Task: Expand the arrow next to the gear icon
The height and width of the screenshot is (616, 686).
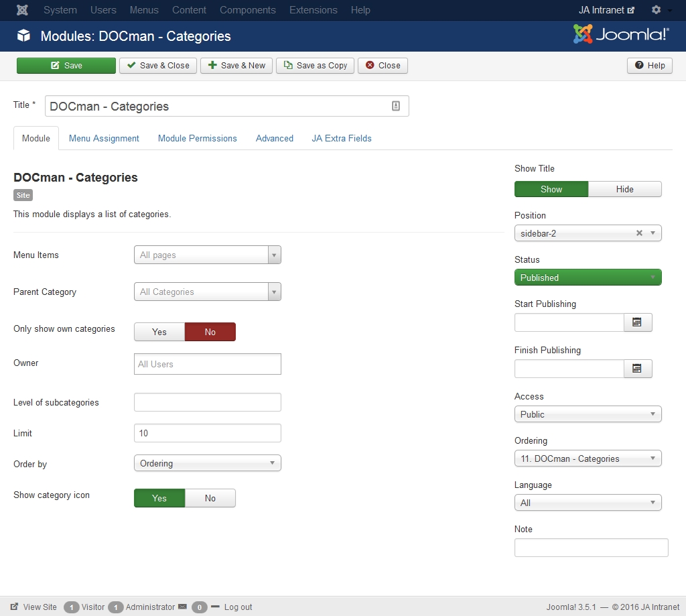Action: click(669, 11)
